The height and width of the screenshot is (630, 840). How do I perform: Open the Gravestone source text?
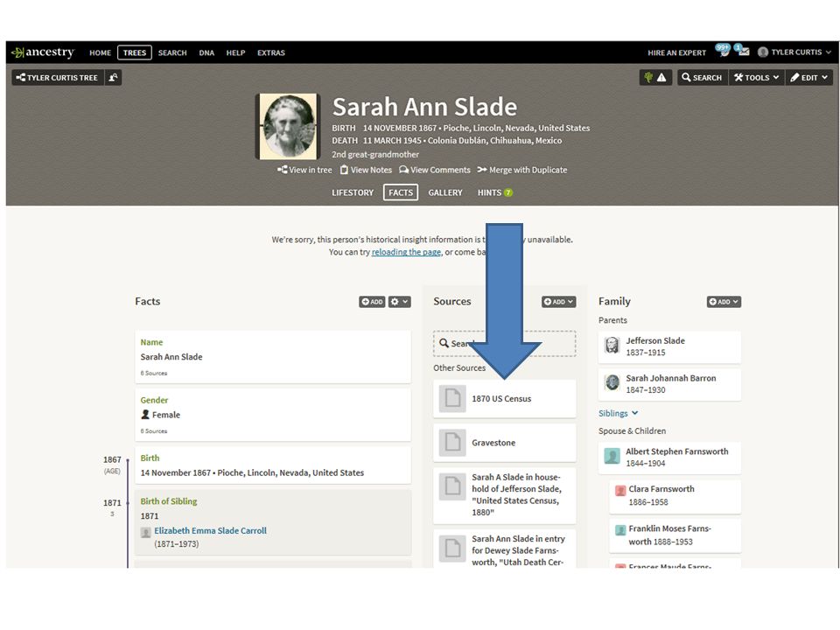pyautogui.click(x=493, y=443)
